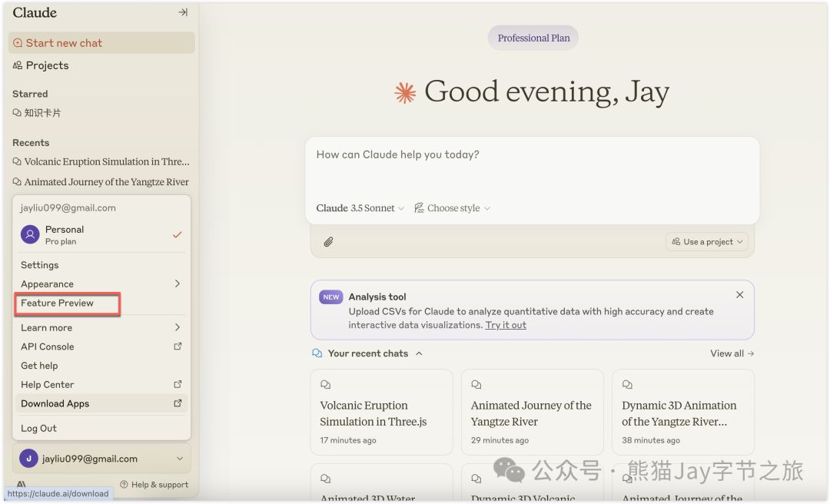Click View all recent chats
Viewport: 830px width, 504px height.
tap(732, 353)
